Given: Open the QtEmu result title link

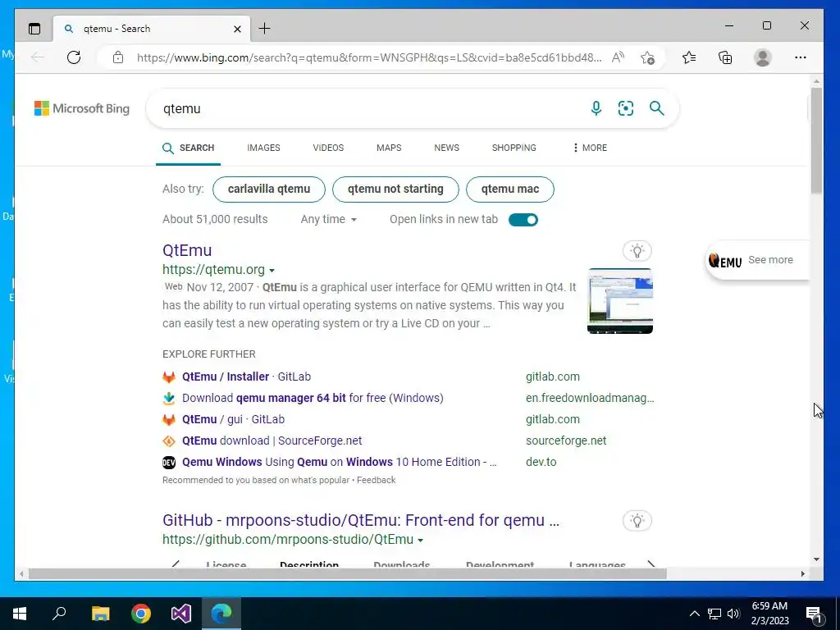Looking at the screenshot, I should [187, 250].
